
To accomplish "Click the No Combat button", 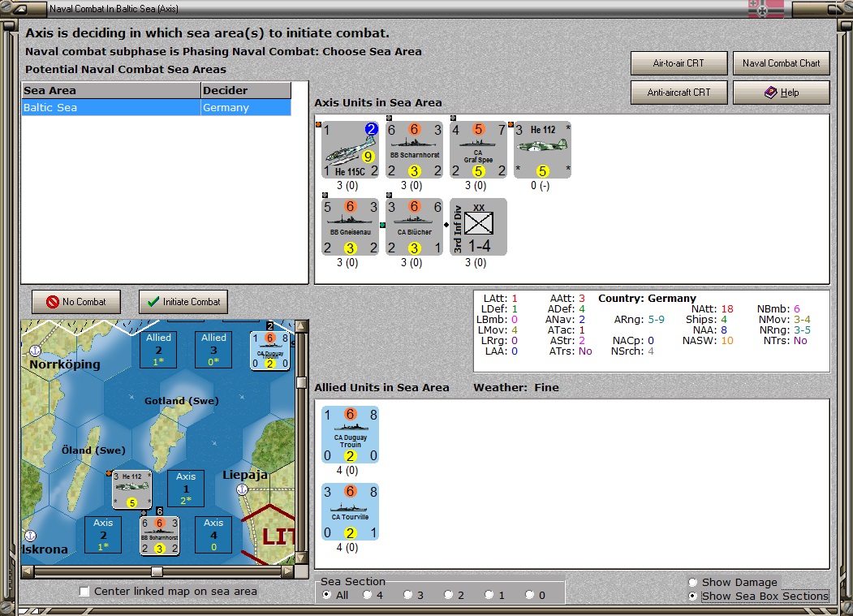I will point(76,301).
